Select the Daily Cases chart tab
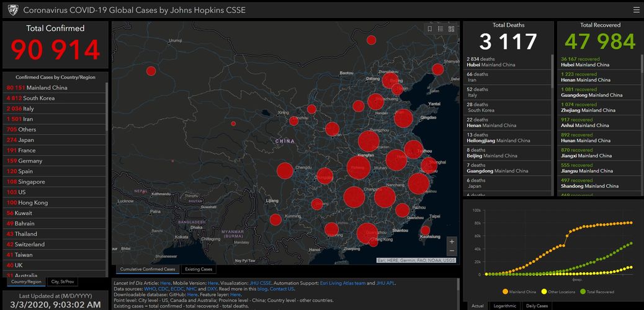This screenshot has width=644, height=310. (x=537, y=306)
